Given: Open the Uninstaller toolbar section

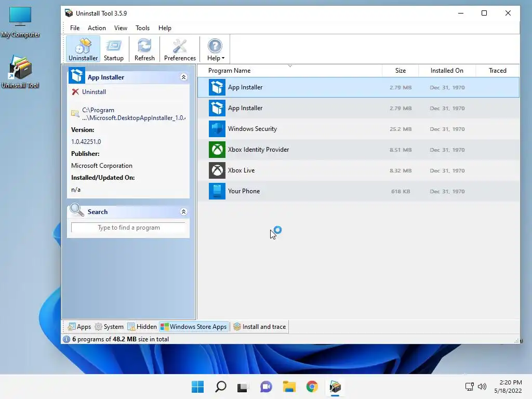Looking at the screenshot, I should click(83, 49).
